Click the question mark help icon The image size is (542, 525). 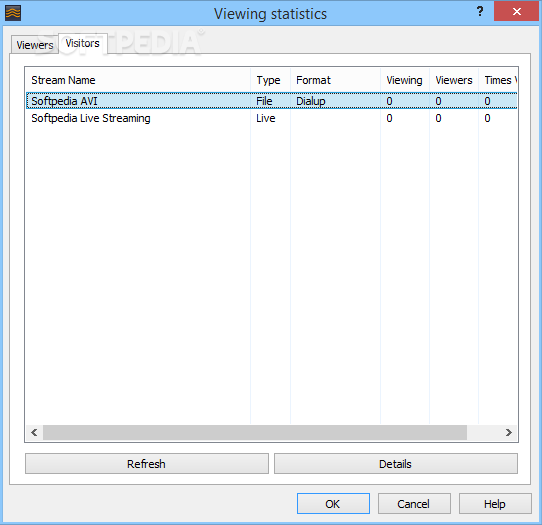pos(480,11)
